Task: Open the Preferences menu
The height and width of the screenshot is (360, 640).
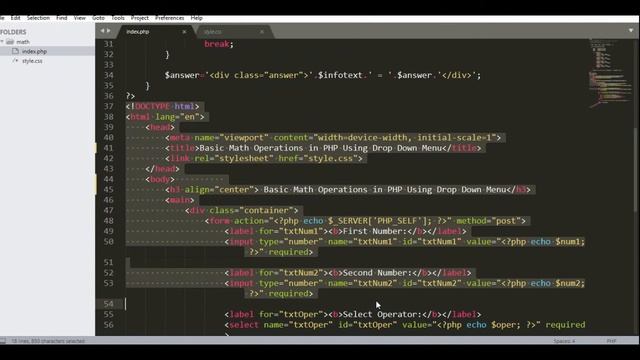Action: (x=169, y=18)
